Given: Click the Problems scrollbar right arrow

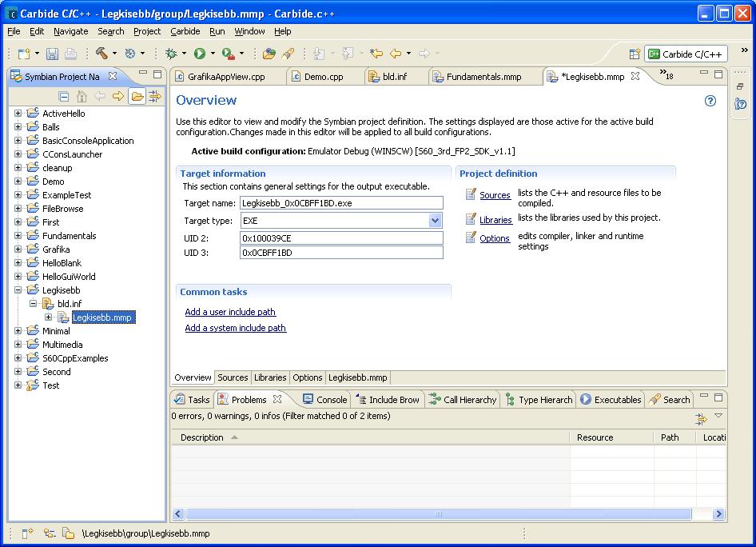Looking at the screenshot, I should pyautogui.click(x=718, y=513).
